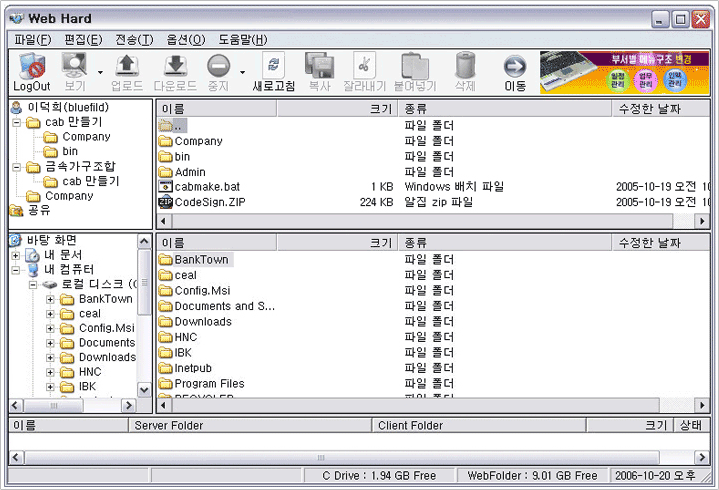Click the 새로고침 (Refresh) toolbar icon
Screen dimensions: 719x490
pyautogui.click(x=273, y=67)
